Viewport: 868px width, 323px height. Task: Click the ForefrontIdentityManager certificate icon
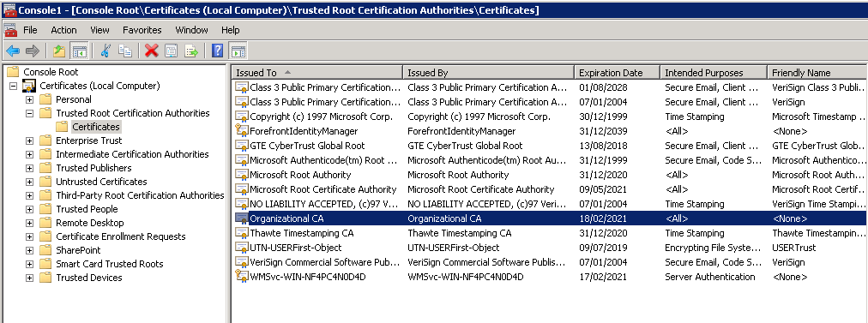pos(241,131)
